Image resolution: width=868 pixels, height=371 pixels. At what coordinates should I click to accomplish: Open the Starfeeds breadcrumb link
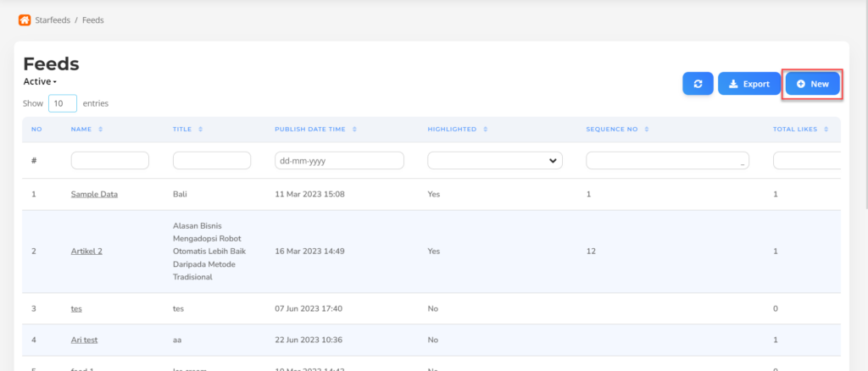tap(53, 20)
